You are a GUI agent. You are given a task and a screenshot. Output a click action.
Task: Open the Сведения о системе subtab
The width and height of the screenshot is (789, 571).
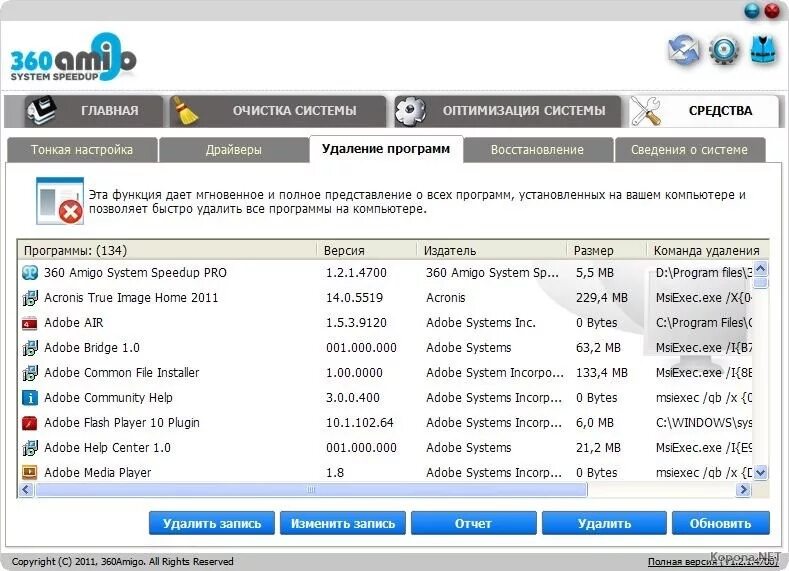pos(690,150)
